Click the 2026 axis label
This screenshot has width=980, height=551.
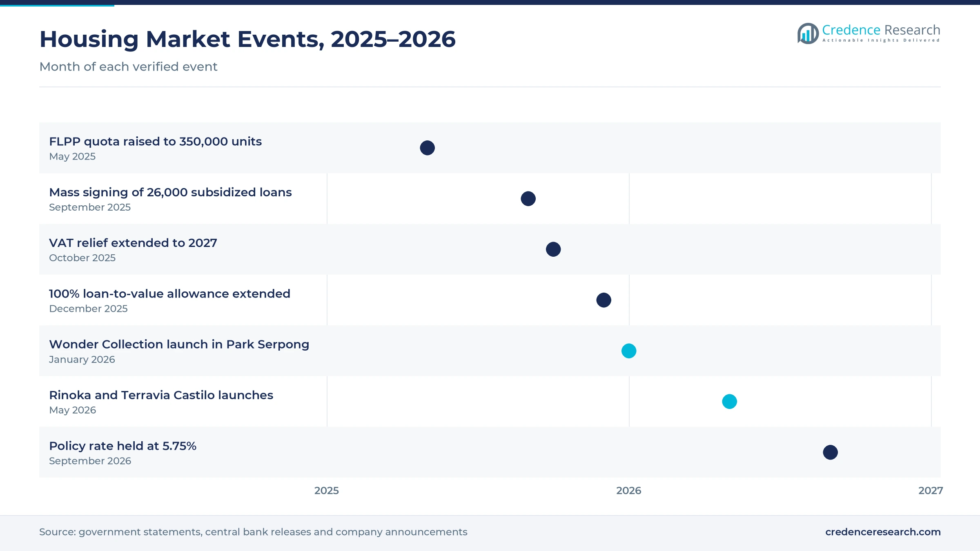(x=629, y=491)
